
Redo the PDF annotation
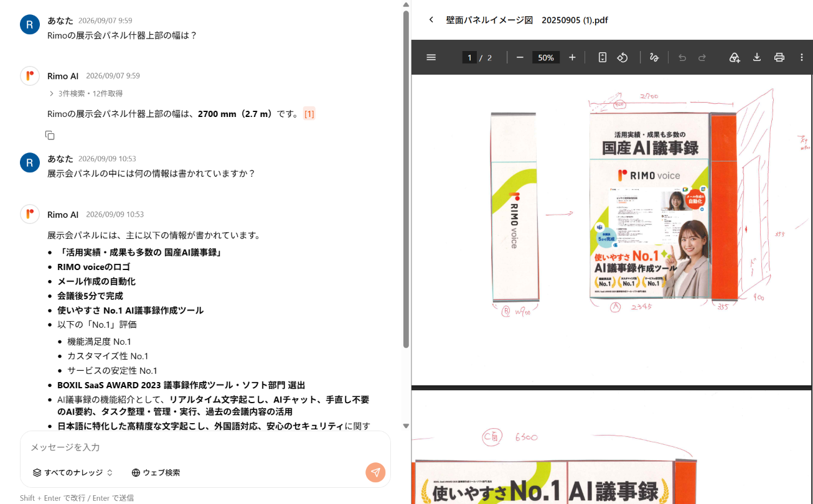(x=702, y=57)
